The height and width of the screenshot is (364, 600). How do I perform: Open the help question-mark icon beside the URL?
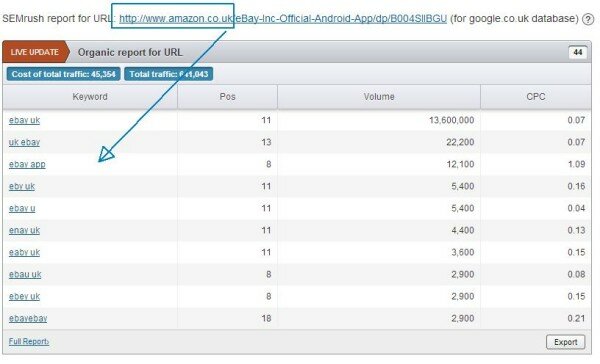[588, 19]
